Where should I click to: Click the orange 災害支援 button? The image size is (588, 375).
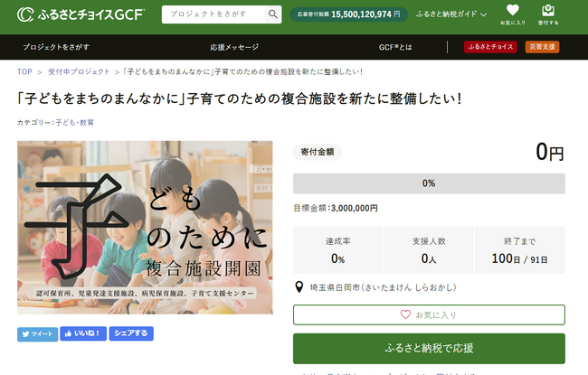coord(542,47)
